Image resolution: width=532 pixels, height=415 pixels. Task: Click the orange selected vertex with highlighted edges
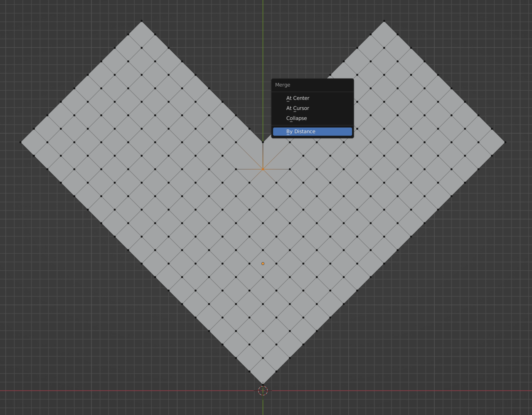point(263,169)
